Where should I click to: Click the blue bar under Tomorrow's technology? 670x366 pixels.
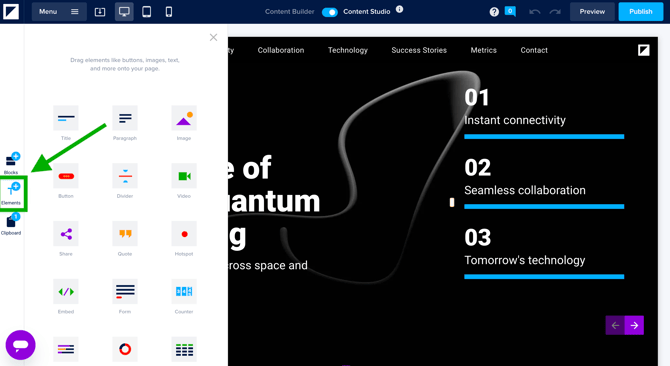click(544, 277)
